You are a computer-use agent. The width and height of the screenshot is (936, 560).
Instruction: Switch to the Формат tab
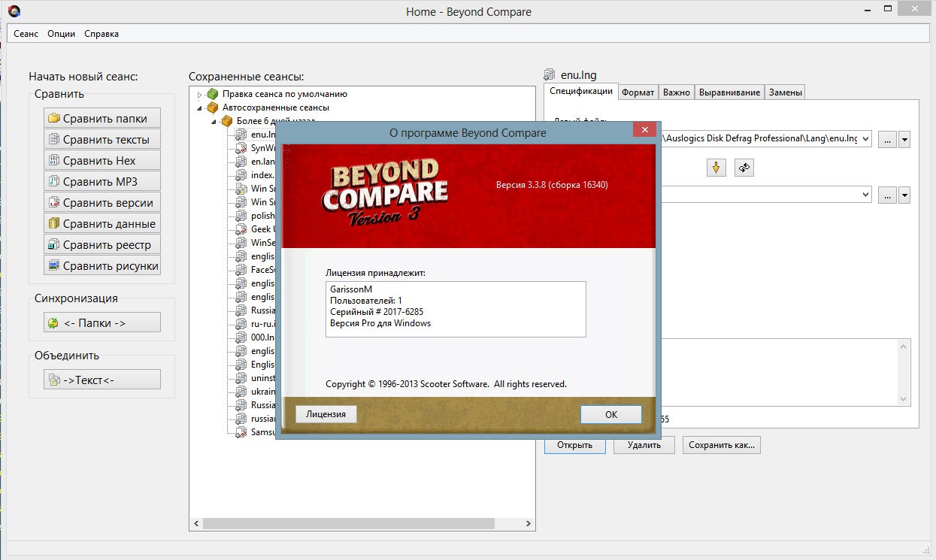[x=638, y=92]
